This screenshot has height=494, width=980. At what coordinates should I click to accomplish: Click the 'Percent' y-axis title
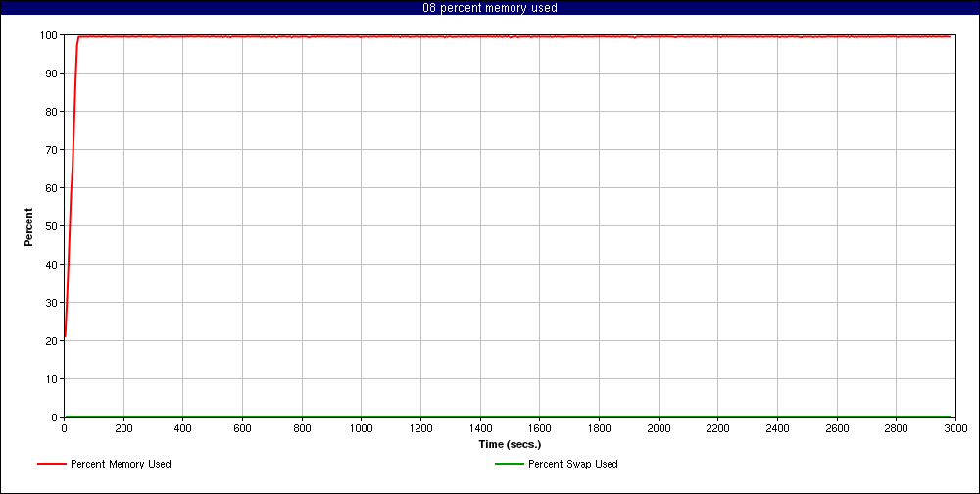[x=28, y=226]
